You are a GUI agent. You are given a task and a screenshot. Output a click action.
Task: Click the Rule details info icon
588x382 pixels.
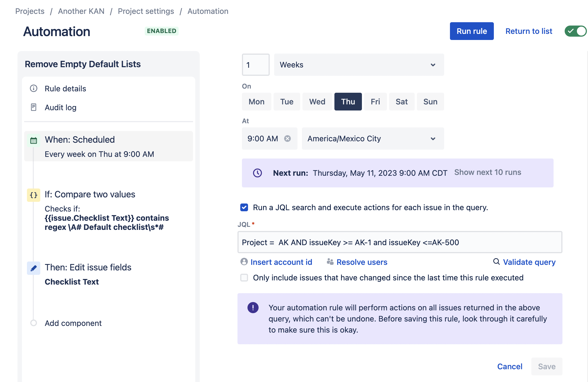click(34, 89)
